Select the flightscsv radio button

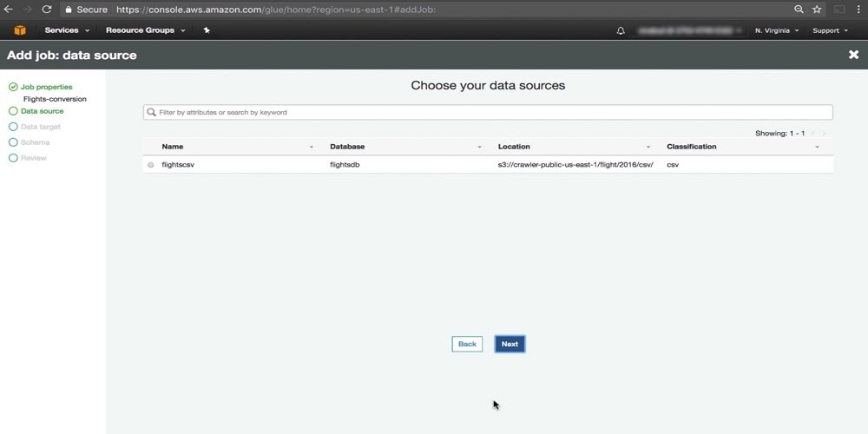(151, 165)
